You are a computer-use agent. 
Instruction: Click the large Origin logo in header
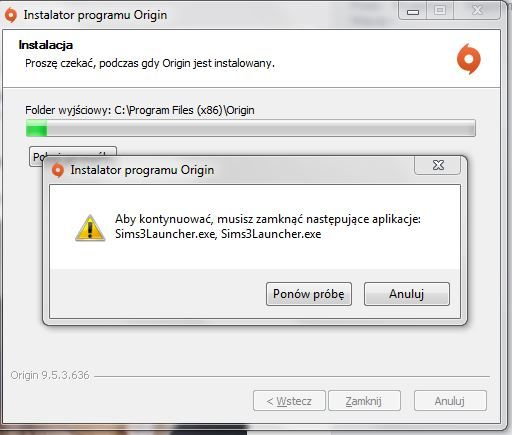pos(469,59)
